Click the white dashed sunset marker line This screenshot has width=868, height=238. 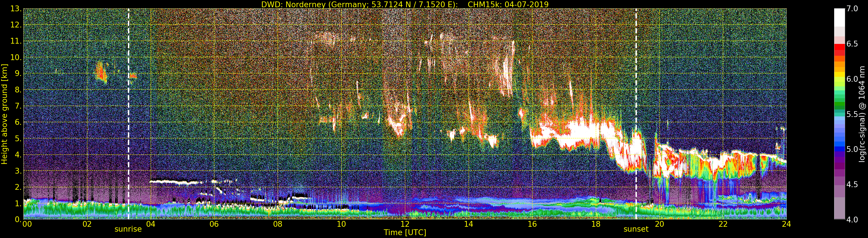pyautogui.click(x=636, y=114)
